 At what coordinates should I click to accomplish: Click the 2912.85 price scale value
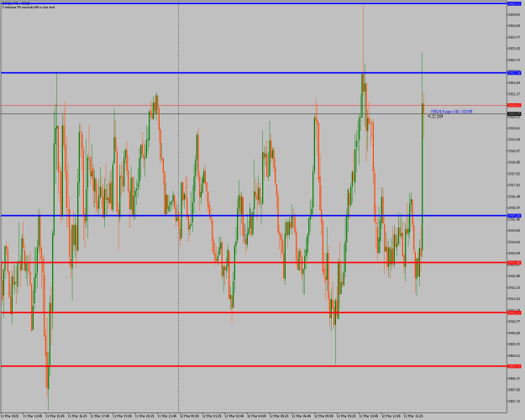click(x=514, y=276)
